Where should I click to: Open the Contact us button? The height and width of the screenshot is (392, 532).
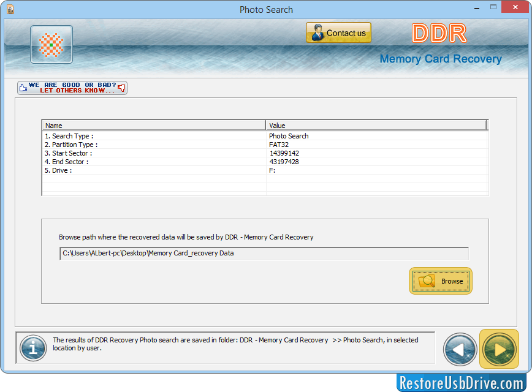[x=338, y=33]
